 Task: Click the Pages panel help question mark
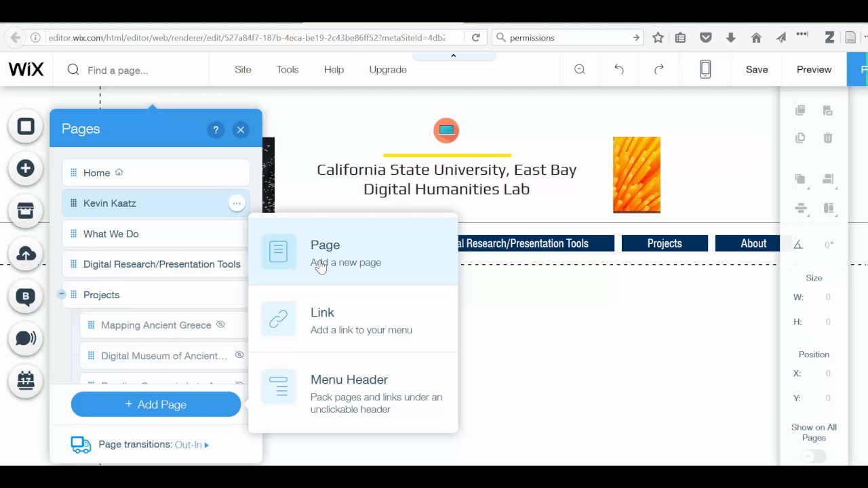pos(216,129)
